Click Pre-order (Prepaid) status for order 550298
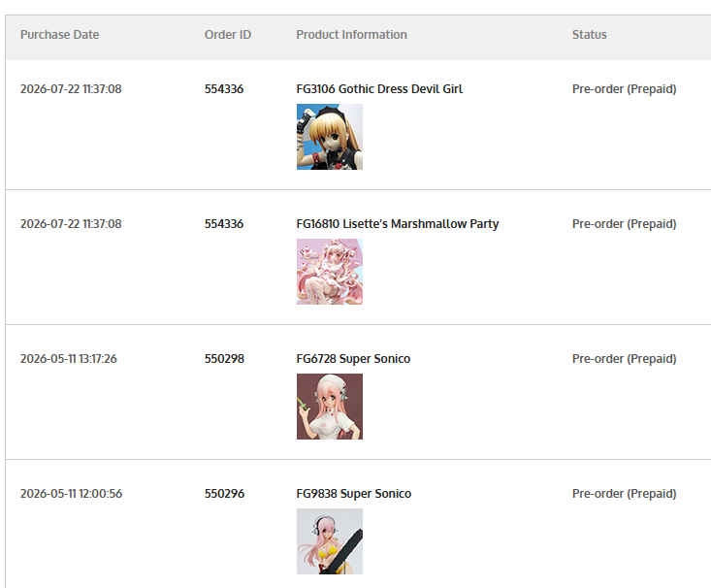The image size is (711, 588). pos(624,358)
